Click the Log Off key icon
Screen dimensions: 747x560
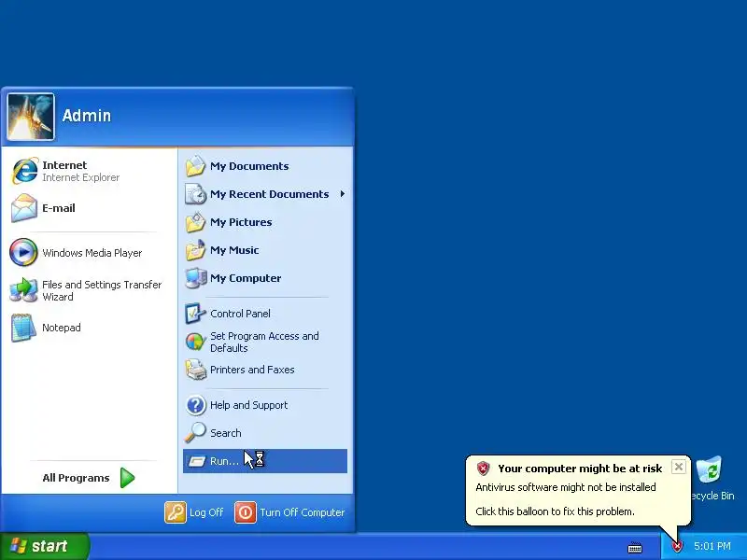click(x=176, y=512)
